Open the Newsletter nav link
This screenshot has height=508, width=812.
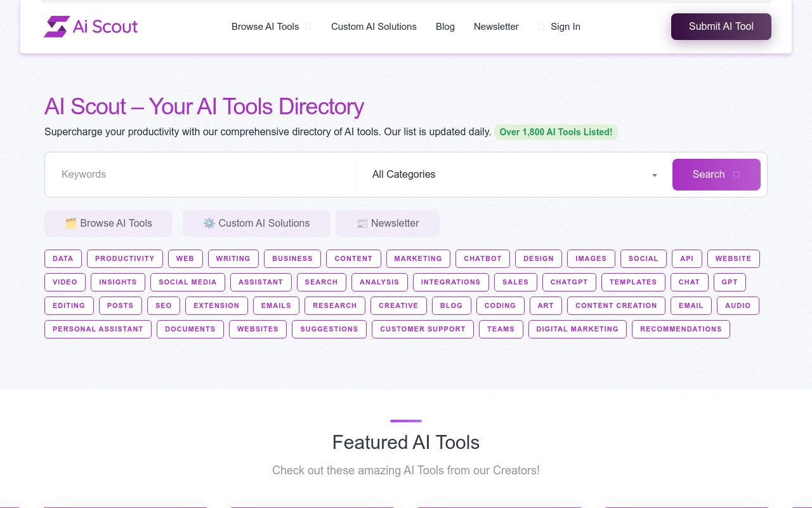[496, 27]
